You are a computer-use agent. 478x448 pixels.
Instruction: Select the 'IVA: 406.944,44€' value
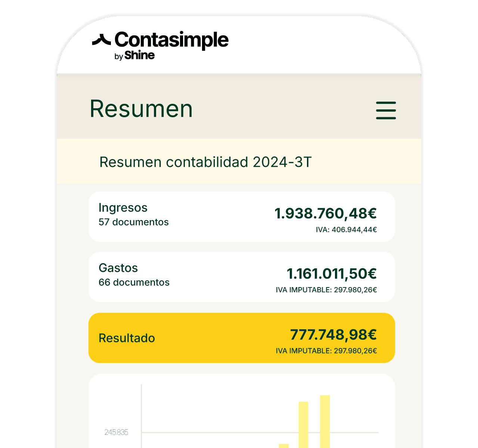tap(347, 230)
